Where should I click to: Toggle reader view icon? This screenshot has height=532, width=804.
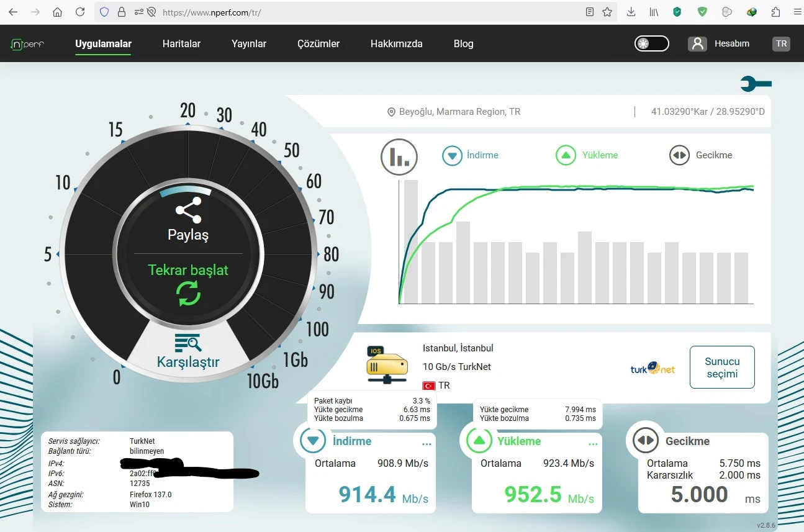pos(590,12)
